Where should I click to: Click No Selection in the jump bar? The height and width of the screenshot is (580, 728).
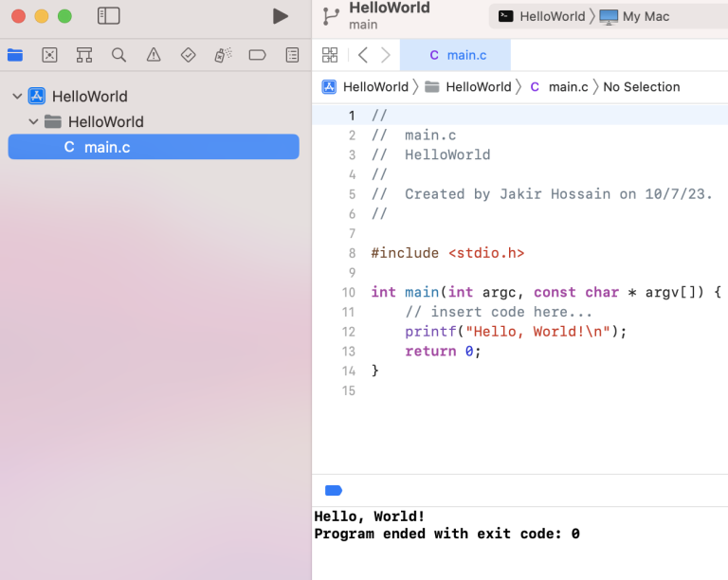pos(641,87)
